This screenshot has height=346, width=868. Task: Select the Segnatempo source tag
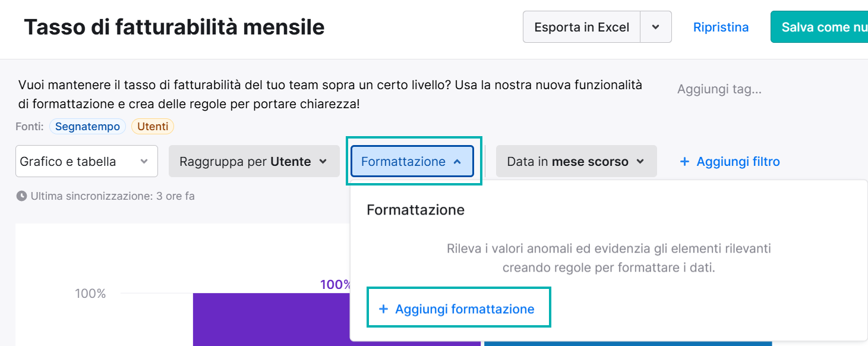pyautogui.click(x=87, y=127)
